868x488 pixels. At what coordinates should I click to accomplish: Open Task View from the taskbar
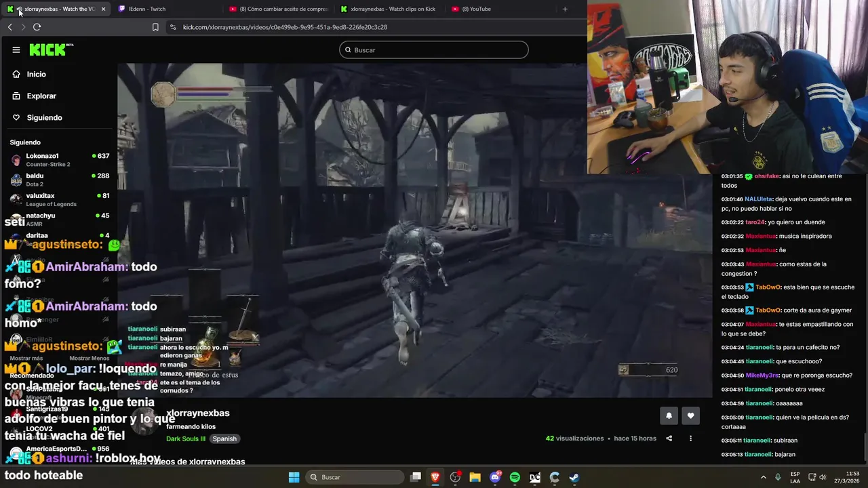coord(416,477)
